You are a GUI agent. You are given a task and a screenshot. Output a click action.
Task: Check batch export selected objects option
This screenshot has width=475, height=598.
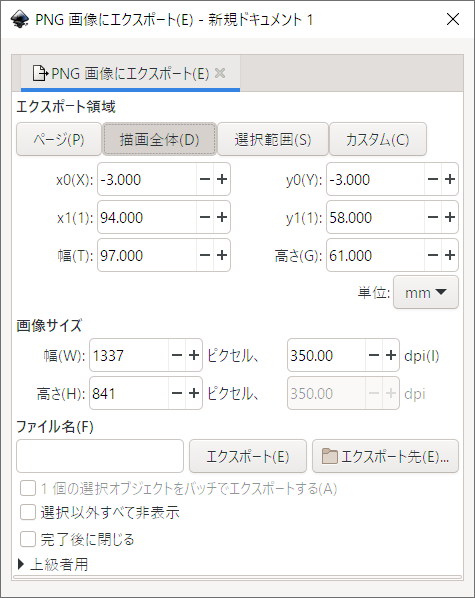28,488
